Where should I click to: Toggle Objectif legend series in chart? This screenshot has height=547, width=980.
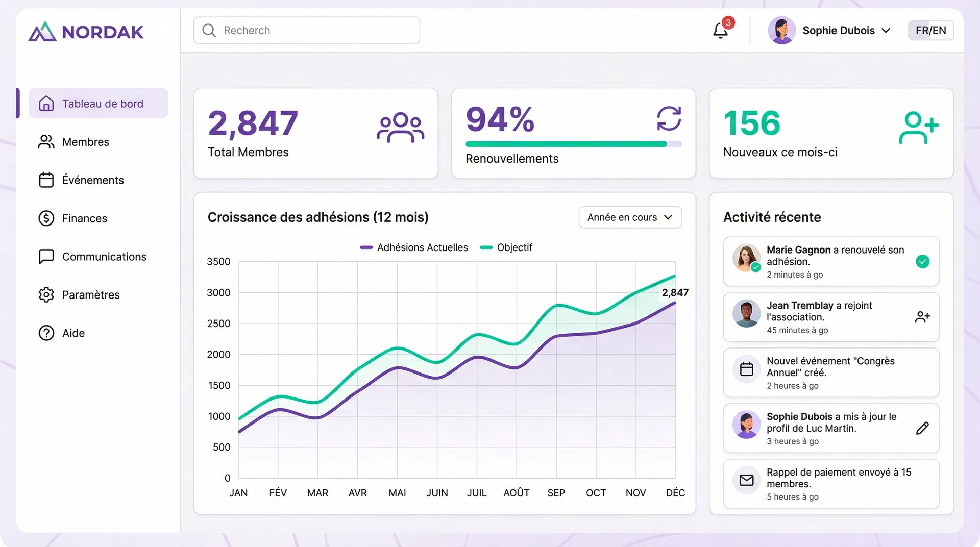tap(506, 247)
